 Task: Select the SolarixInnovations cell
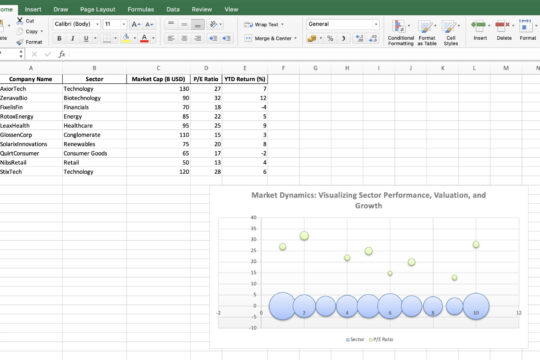click(x=31, y=144)
